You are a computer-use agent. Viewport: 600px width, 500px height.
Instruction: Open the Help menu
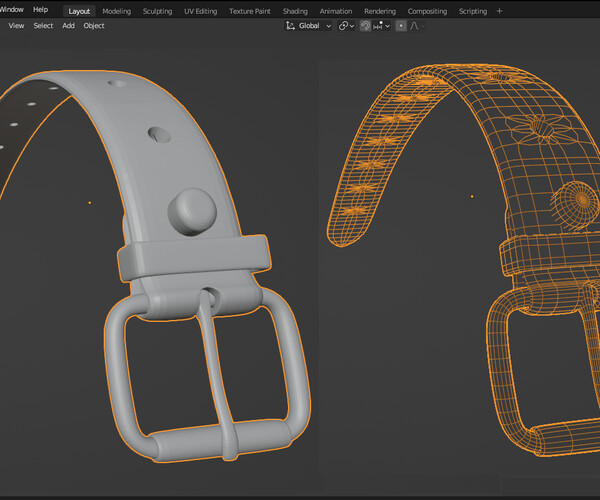click(x=41, y=10)
